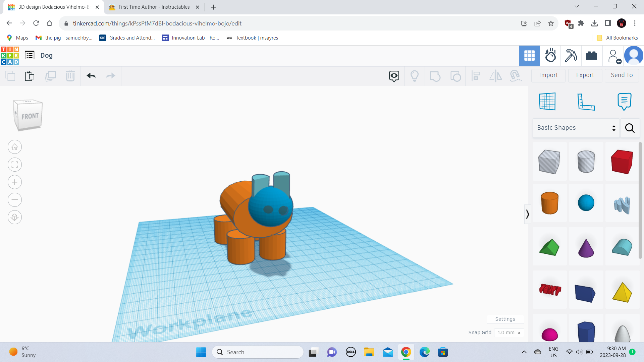
Task: Toggle visibility with the lightbulb icon
Action: pyautogui.click(x=415, y=76)
